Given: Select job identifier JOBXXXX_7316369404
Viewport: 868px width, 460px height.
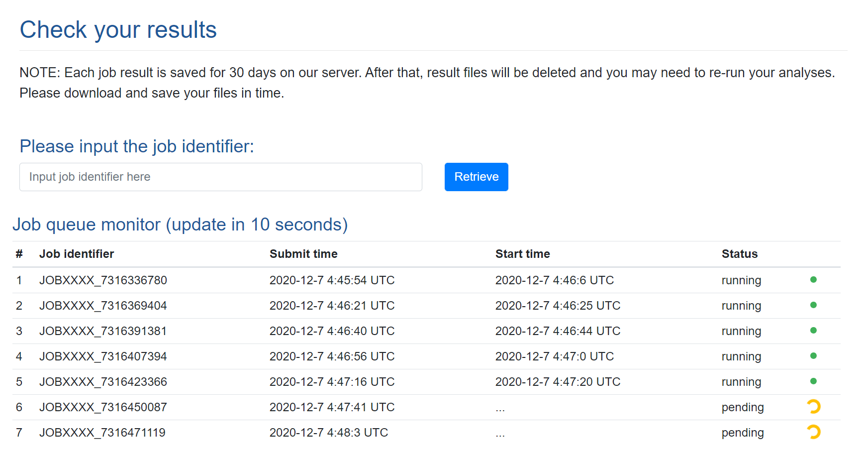Looking at the screenshot, I should click(x=103, y=306).
